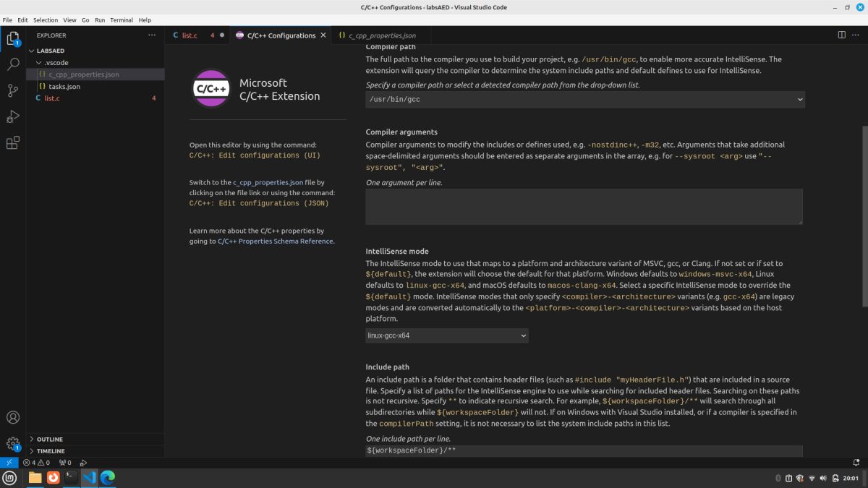Click the split editor right icon
Screen dimensions: 868x488
[842, 35]
